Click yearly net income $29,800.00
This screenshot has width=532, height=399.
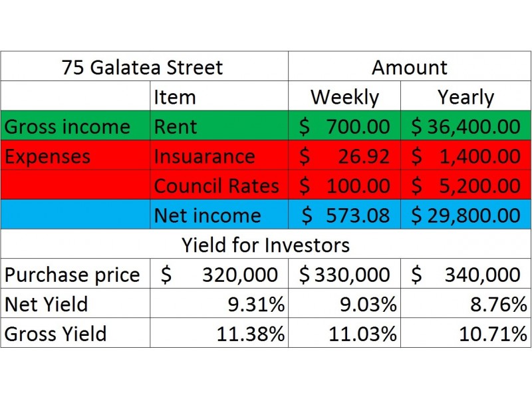[x=466, y=214]
